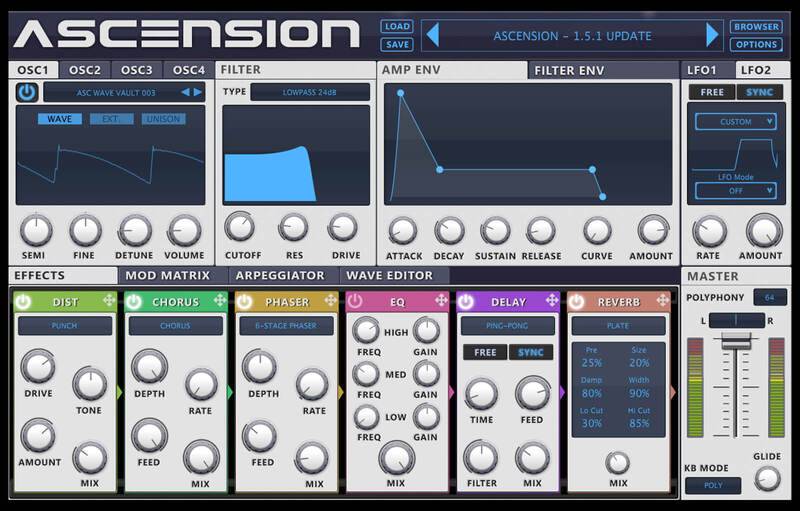Click the oscillator DETUNE knob
This screenshot has width=800, height=511.
tap(135, 231)
